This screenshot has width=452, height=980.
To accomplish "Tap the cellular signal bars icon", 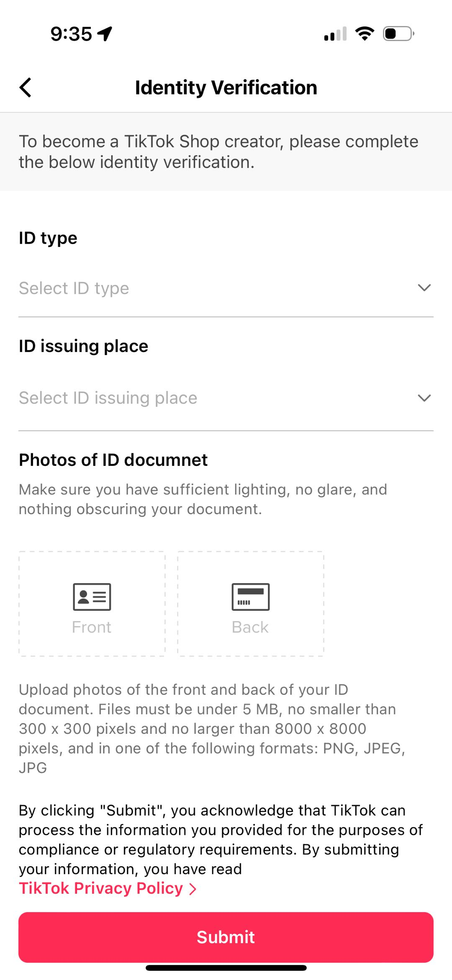I will [335, 33].
